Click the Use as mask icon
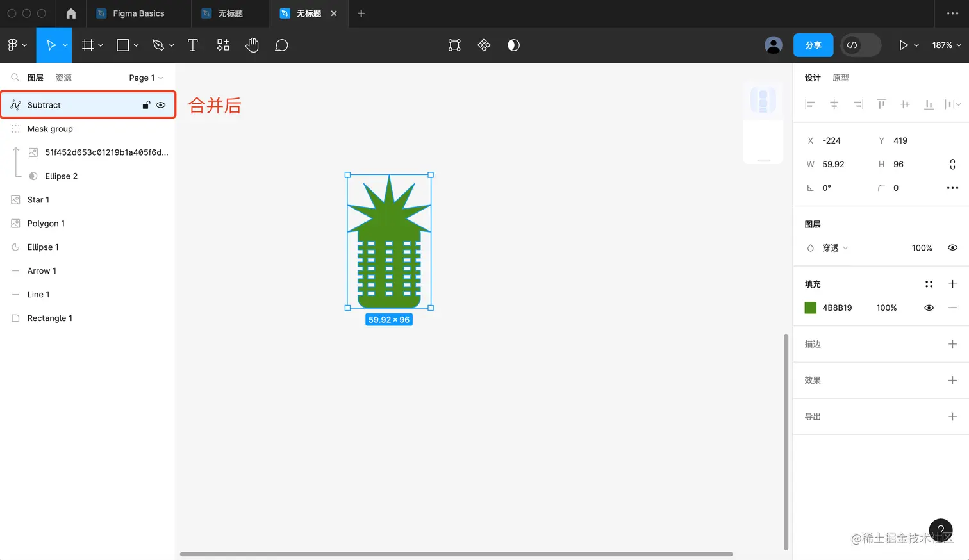This screenshot has width=969, height=560. point(513,45)
